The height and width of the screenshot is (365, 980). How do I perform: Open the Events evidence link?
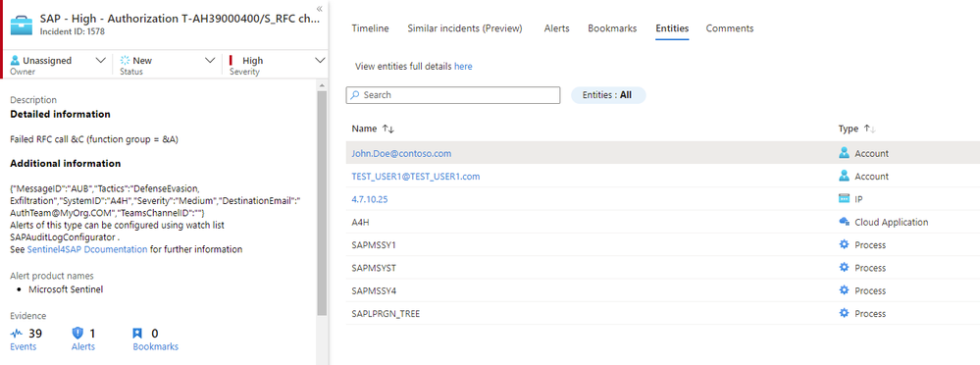tap(24, 347)
